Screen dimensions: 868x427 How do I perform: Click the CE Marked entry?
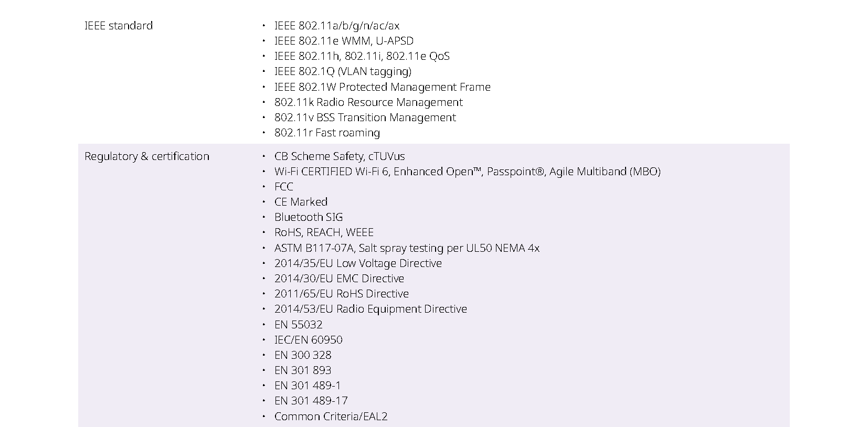pos(301,202)
